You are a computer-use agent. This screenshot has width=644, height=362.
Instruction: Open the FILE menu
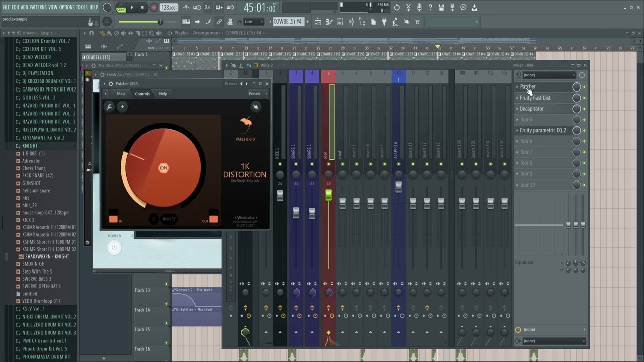click(x=6, y=7)
